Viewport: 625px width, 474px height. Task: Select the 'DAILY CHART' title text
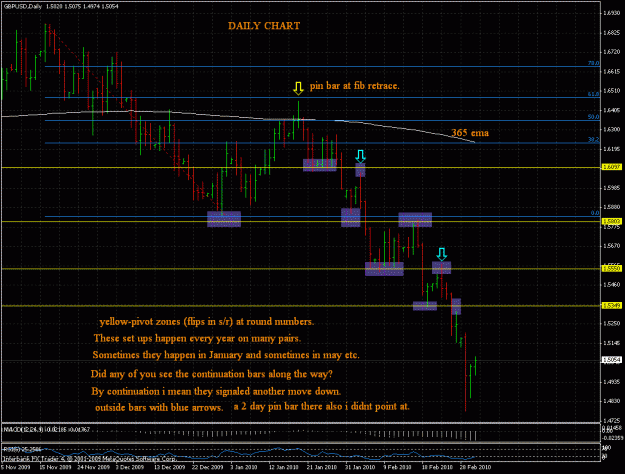pos(264,26)
